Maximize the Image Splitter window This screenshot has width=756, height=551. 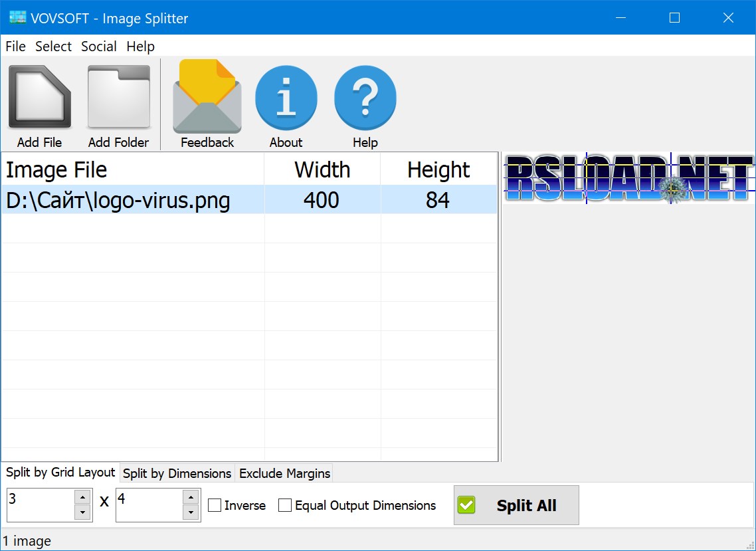click(x=674, y=18)
